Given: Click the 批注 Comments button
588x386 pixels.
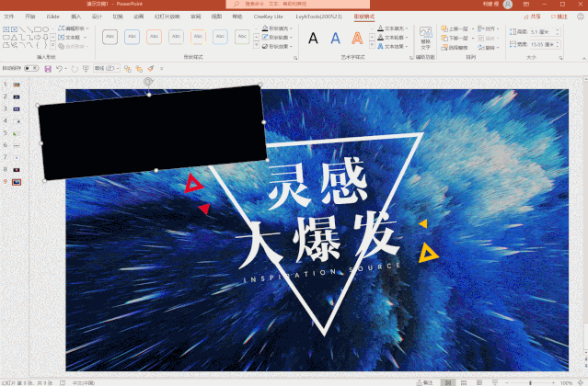Looking at the screenshot, I should 559,17.
